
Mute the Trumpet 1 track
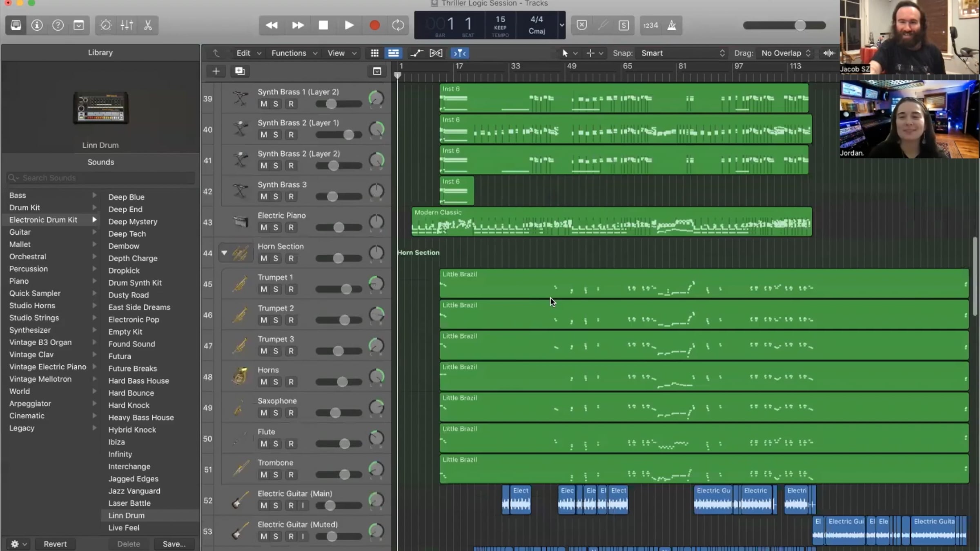[x=264, y=289]
